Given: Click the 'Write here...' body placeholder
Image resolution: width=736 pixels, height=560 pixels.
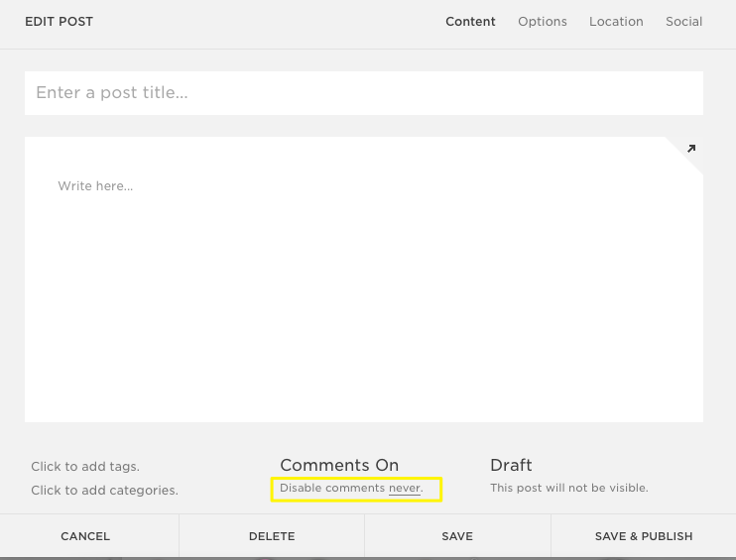Looking at the screenshot, I should click(95, 186).
